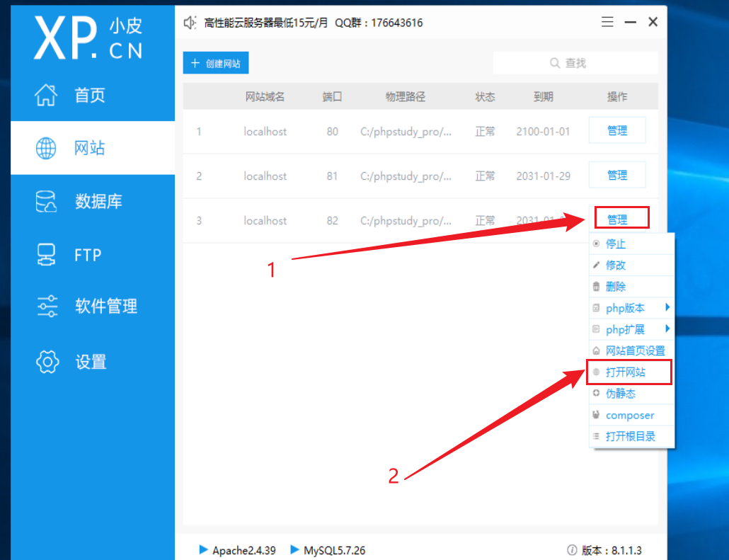Choose 网站首页设置 from the context menu
The height and width of the screenshot is (560, 729).
coord(632,350)
